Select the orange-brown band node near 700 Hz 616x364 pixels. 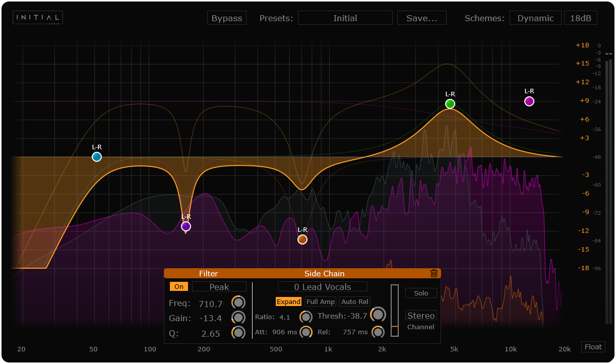coord(302,239)
